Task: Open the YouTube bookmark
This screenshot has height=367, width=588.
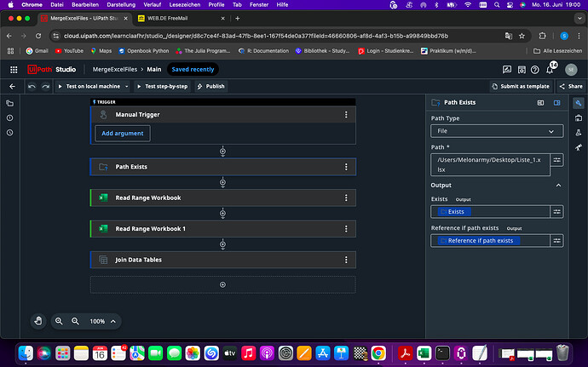Action: [69, 51]
